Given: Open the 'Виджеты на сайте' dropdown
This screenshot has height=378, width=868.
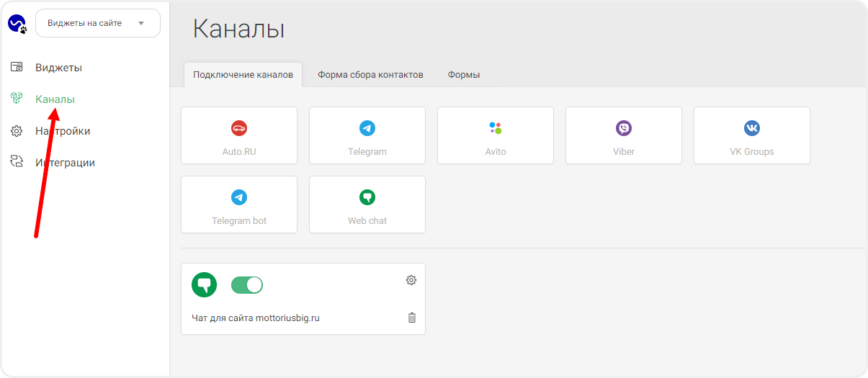Looking at the screenshot, I should pos(98,23).
